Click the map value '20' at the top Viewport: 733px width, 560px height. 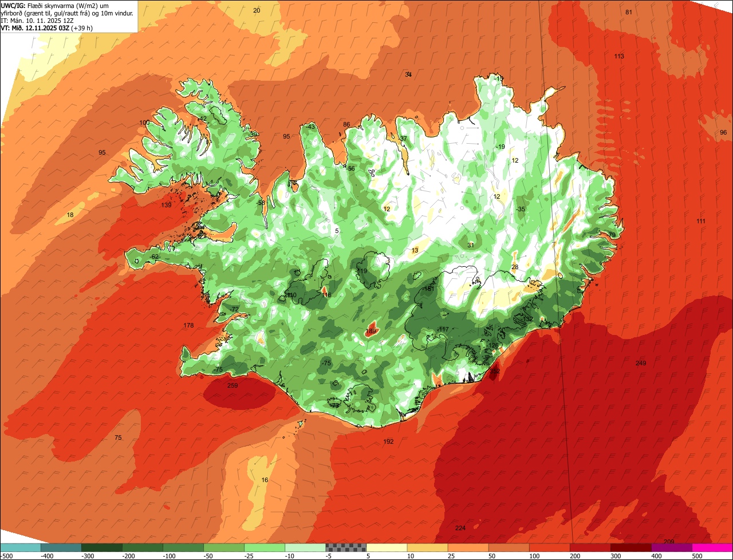point(257,10)
